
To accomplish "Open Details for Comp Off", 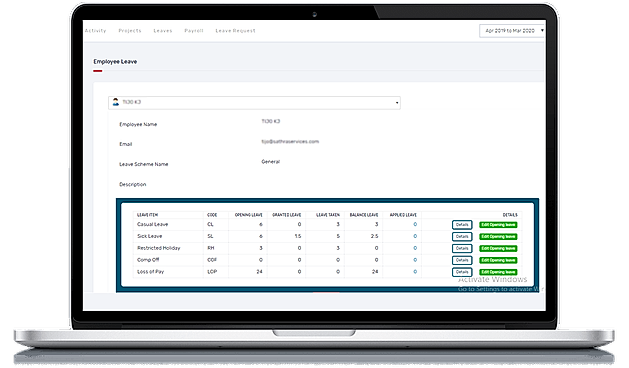I will coord(462,260).
